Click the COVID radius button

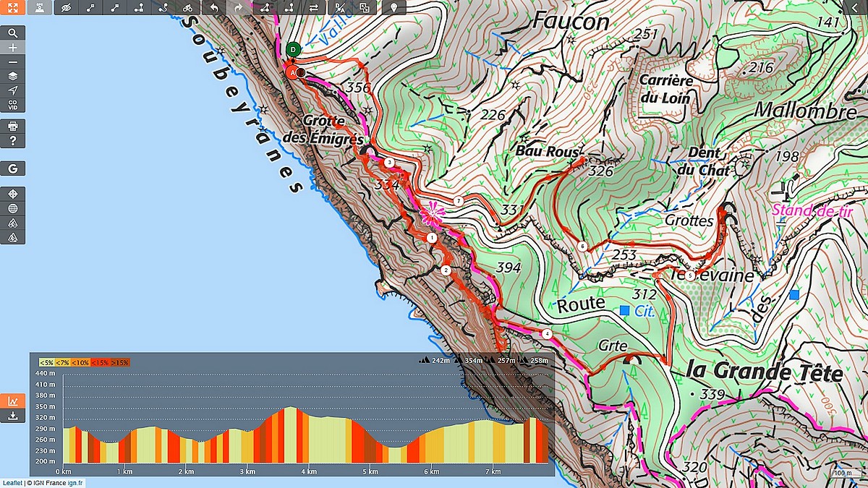[12, 105]
